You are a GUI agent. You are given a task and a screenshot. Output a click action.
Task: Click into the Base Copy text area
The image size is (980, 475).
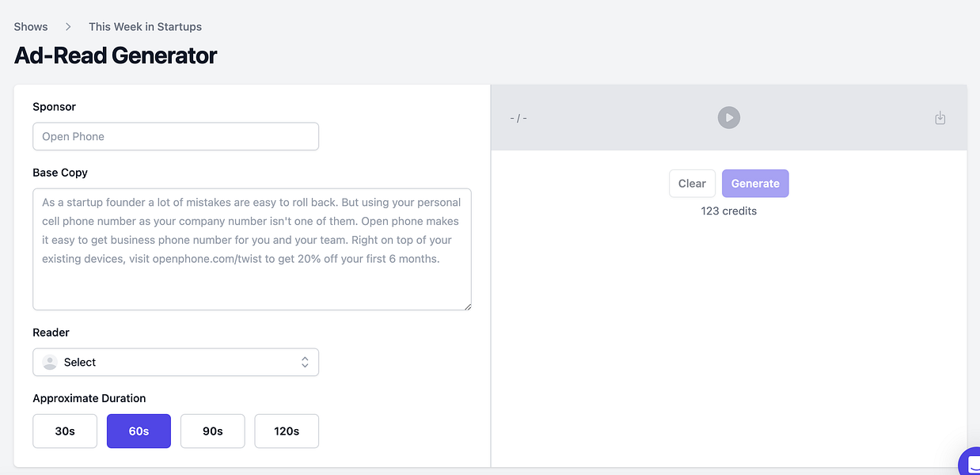click(252, 249)
